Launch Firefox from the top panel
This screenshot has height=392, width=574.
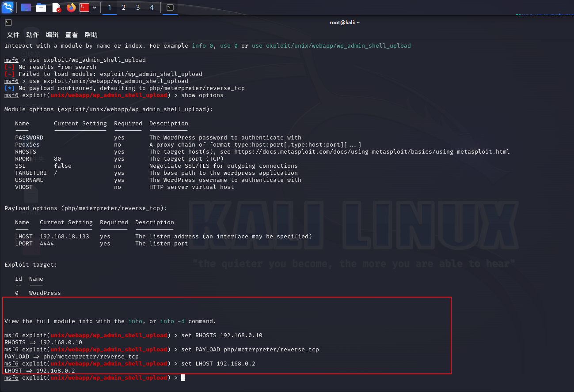click(x=71, y=8)
